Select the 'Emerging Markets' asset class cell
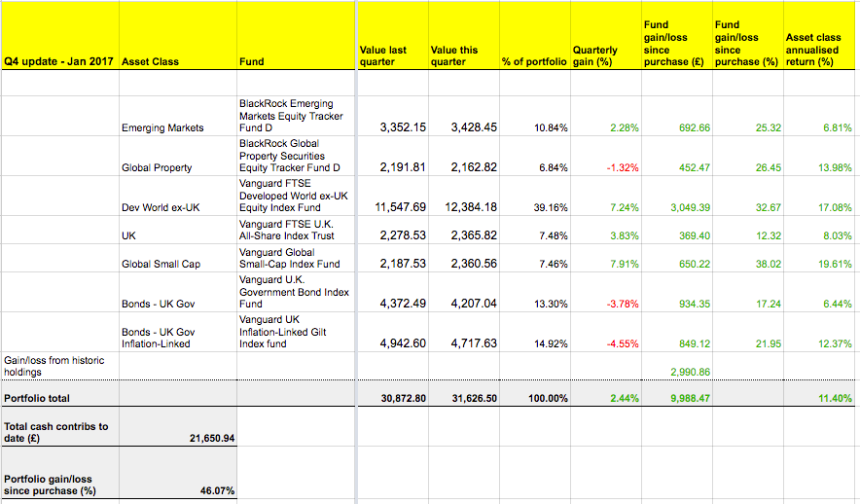860x504 pixels. tap(162, 127)
